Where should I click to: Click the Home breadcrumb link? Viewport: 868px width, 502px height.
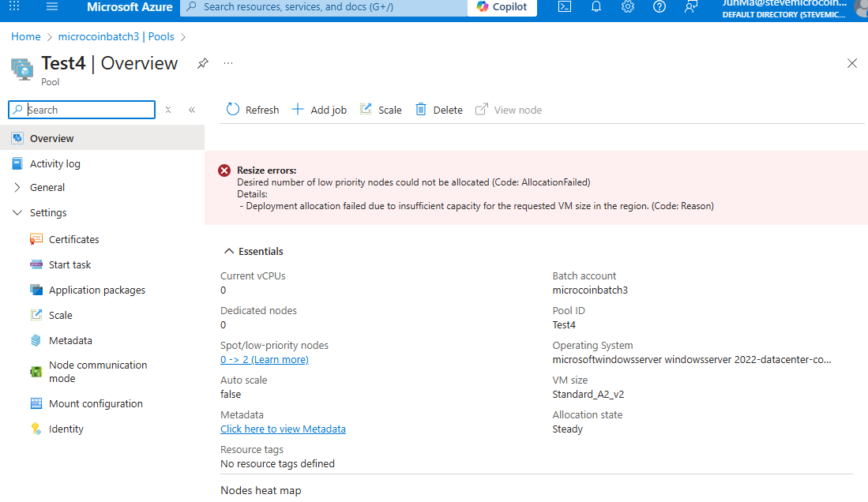(25, 36)
